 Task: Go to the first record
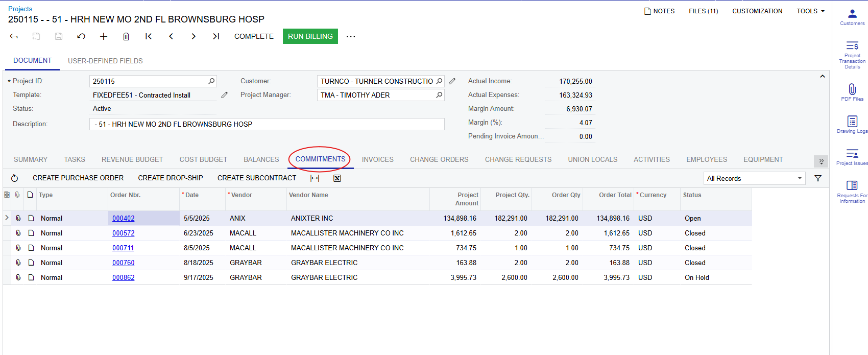point(149,36)
